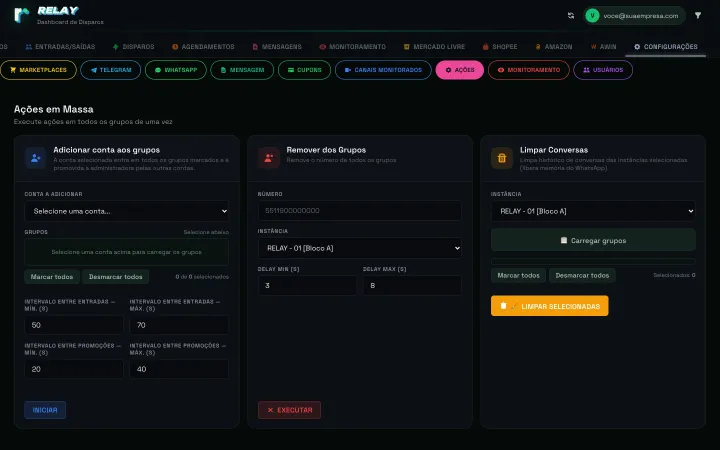The image size is (720, 450).
Task: Select the Mensagem pill
Action: (x=242, y=70)
